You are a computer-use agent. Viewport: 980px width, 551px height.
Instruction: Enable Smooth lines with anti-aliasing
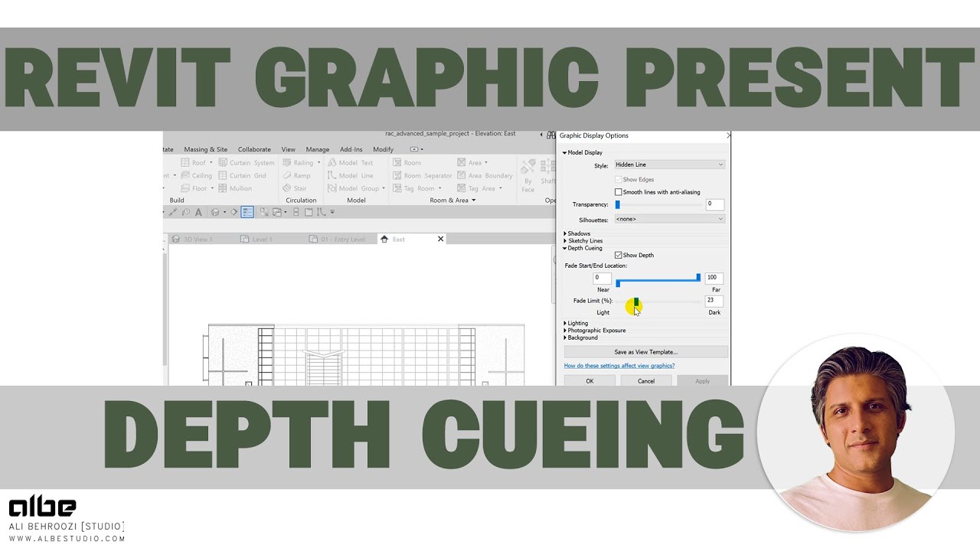619,192
